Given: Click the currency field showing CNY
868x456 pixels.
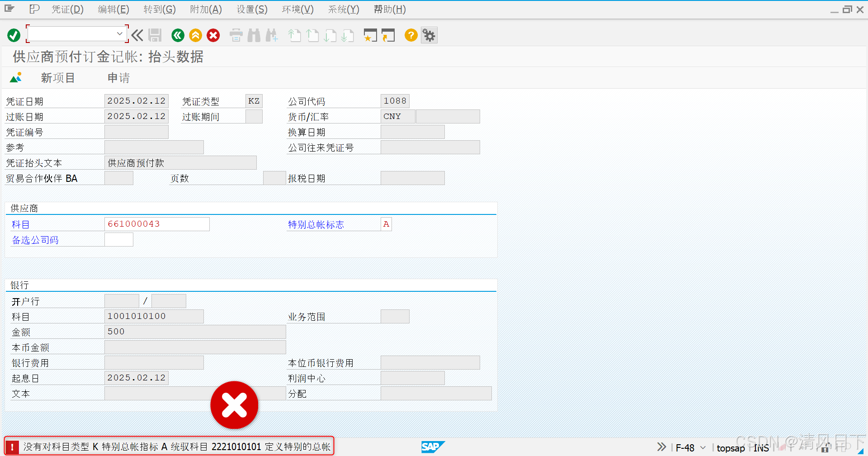Looking at the screenshot, I should 398,116.
